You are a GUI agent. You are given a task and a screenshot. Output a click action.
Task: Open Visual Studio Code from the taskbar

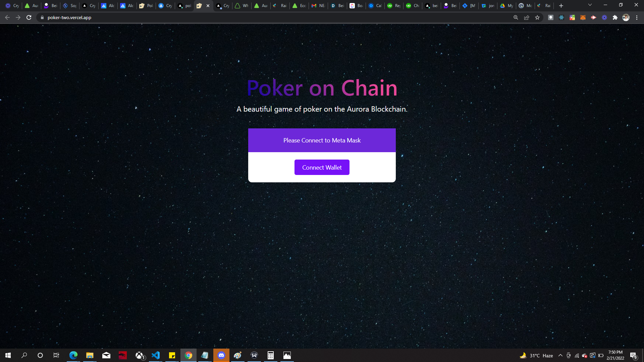point(156,355)
